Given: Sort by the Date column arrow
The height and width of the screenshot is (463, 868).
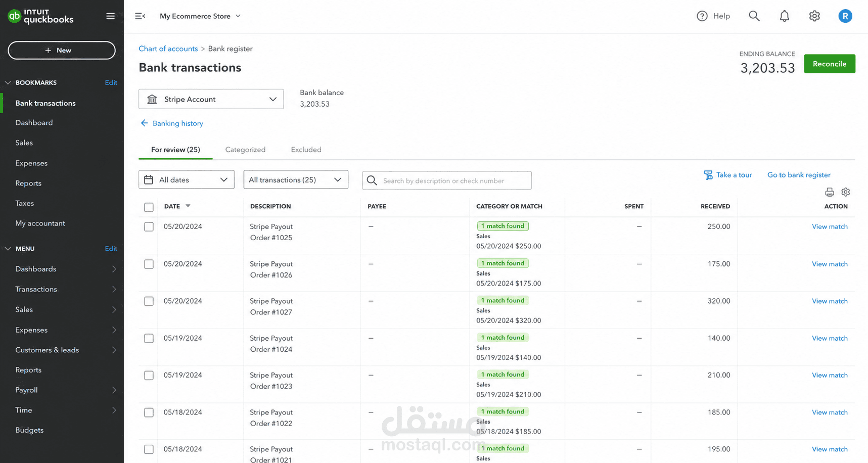Looking at the screenshot, I should pos(188,206).
